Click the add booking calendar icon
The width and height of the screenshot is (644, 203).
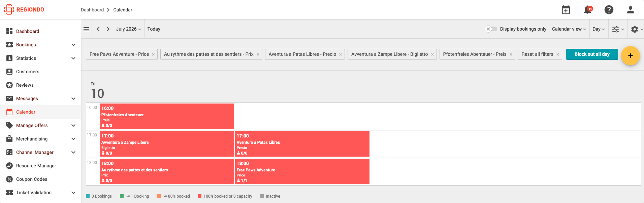tap(566, 10)
